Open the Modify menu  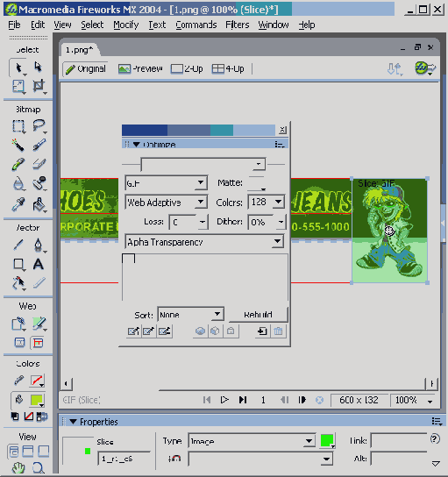click(125, 25)
